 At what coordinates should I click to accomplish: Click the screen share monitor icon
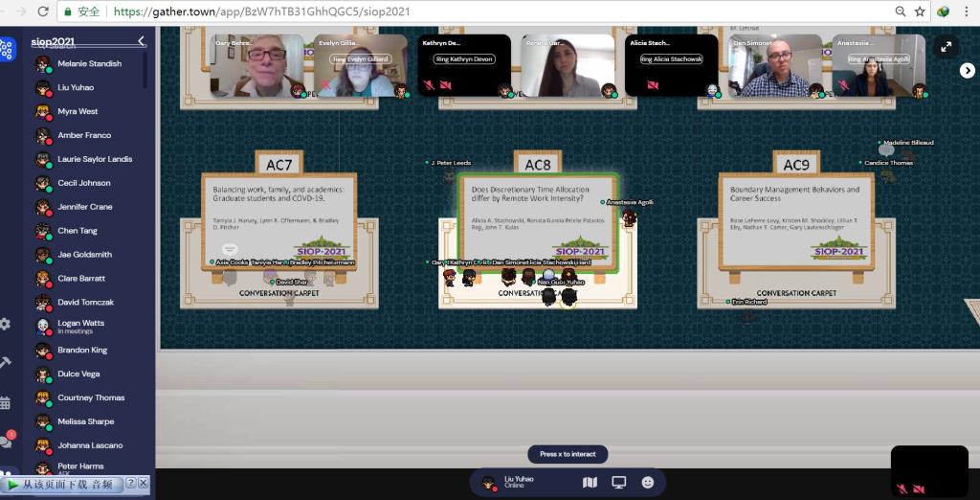click(x=618, y=482)
